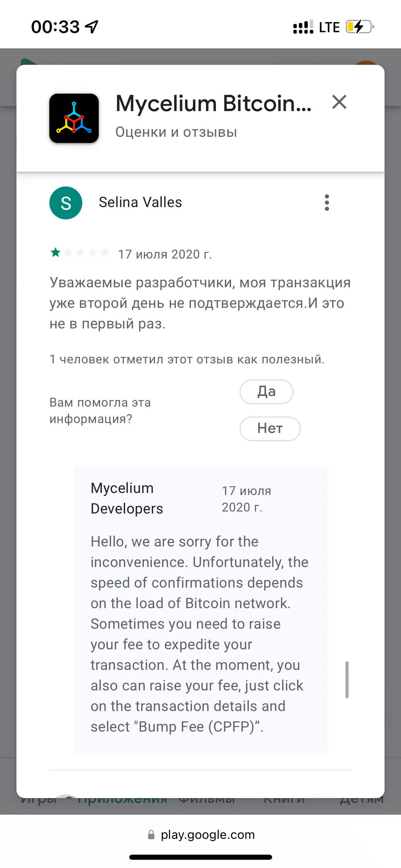Tap the battery charging indicator
Screen dimensions: 401x868
[x=360, y=27]
